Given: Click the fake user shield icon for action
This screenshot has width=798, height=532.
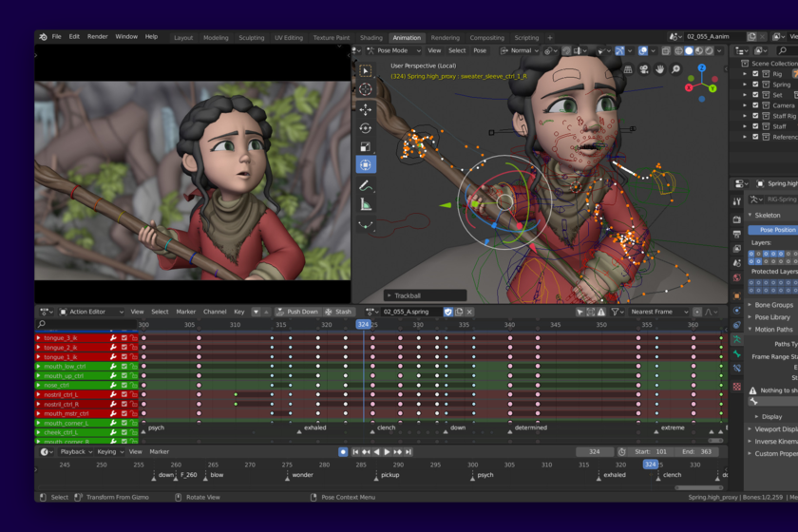Looking at the screenshot, I should [448, 312].
